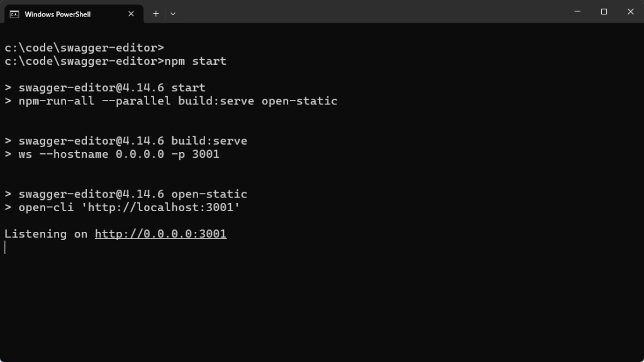
Task: Open a new tab with the plus icon
Action: point(156,14)
